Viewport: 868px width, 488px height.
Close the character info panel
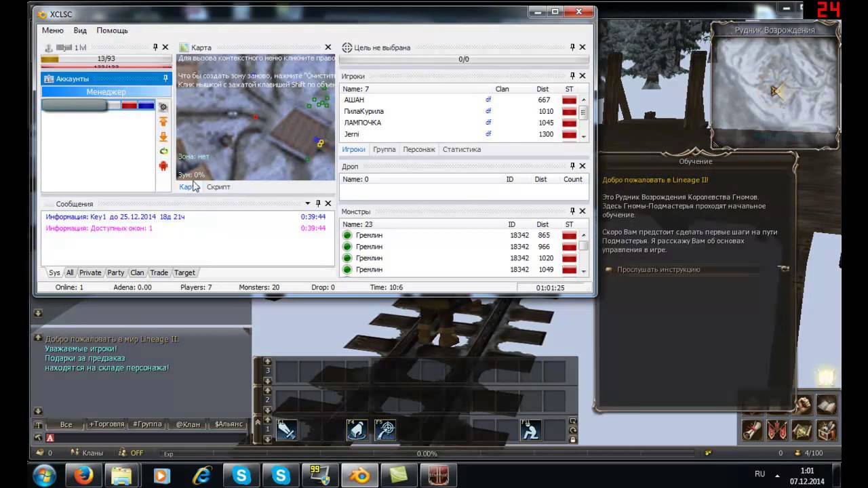tap(165, 47)
